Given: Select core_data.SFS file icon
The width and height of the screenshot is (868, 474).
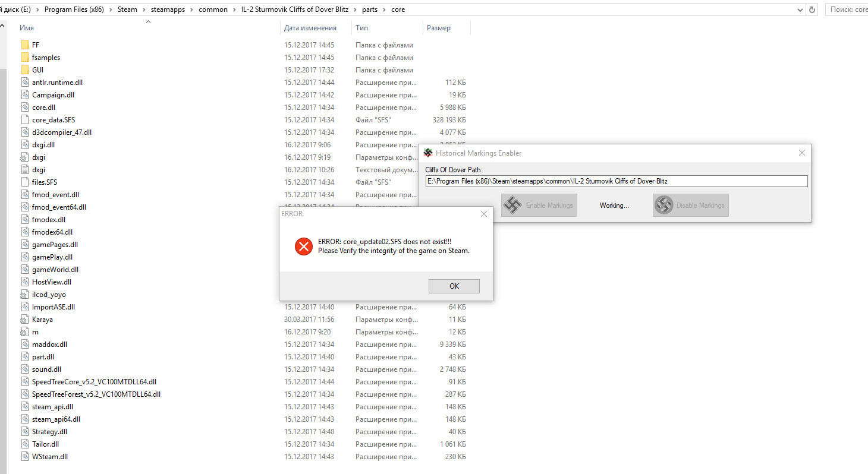Looking at the screenshot, I should point(24,120).
